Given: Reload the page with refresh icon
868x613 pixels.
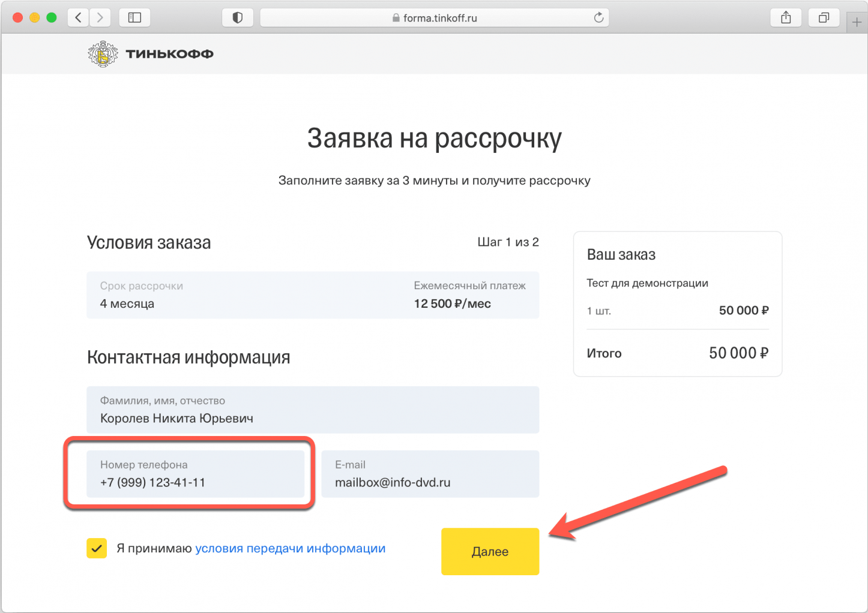Looking at the screenshot, I should [x=598, y=18].
